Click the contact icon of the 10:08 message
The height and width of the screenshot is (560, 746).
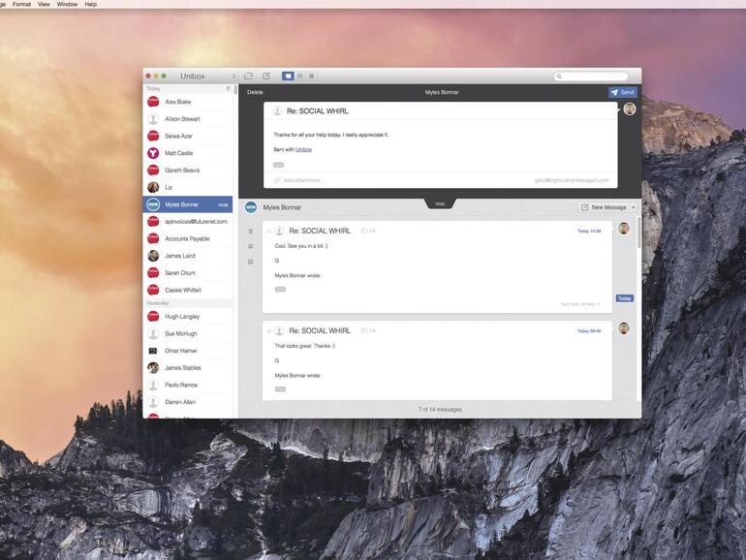[x=279, y=231]
